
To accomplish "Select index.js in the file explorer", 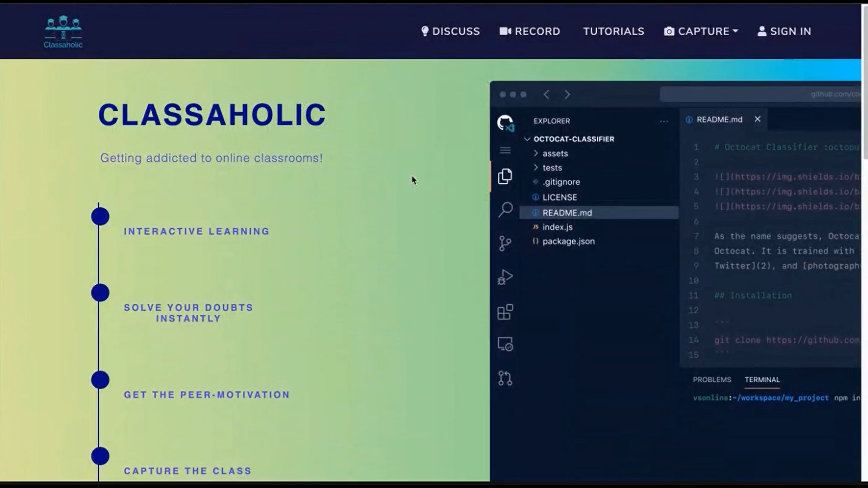I will click(x=557, y=227).
